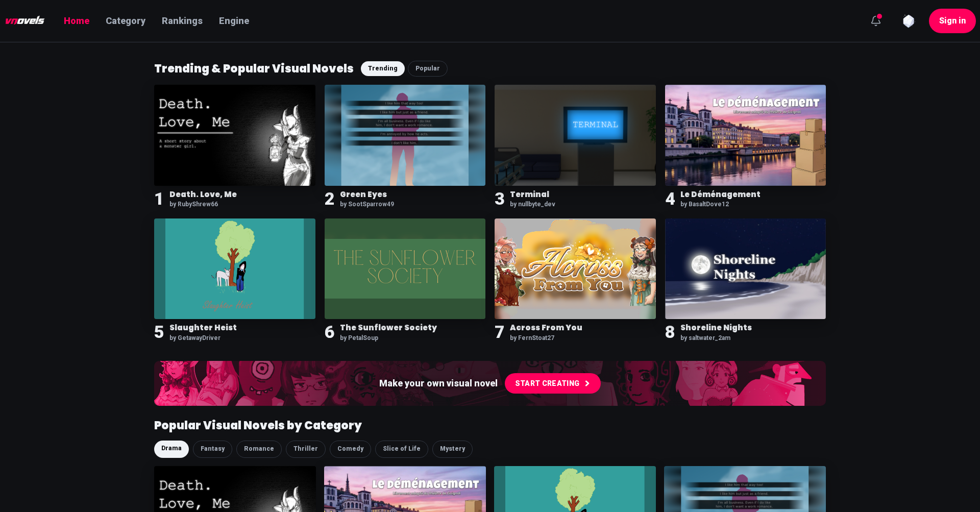The height and width of the screenshot is (512, 980).
Task: Click the vnovels logo
Action: [x=24, y=21]
